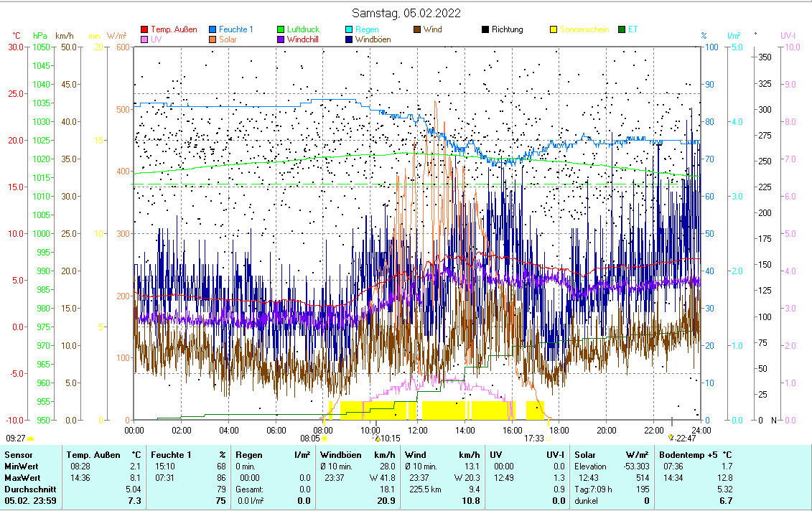
Task: Click the blue Feuchte 1 legend square
Action: pos(213,30)
